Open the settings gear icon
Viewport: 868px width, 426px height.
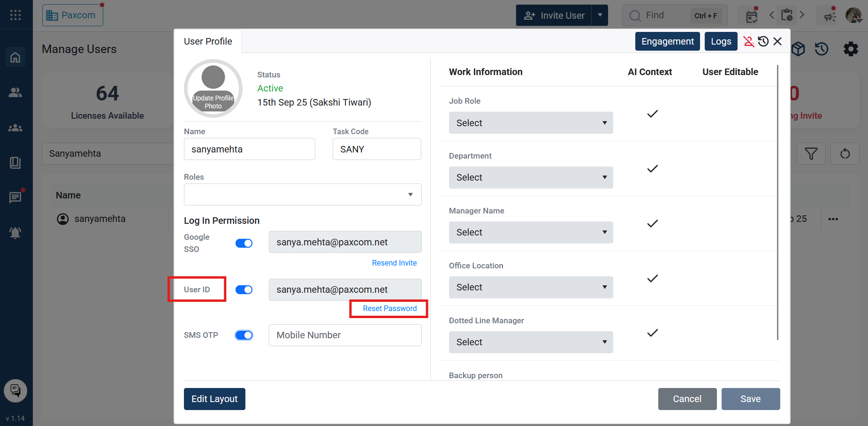click(x=850, y=49)
